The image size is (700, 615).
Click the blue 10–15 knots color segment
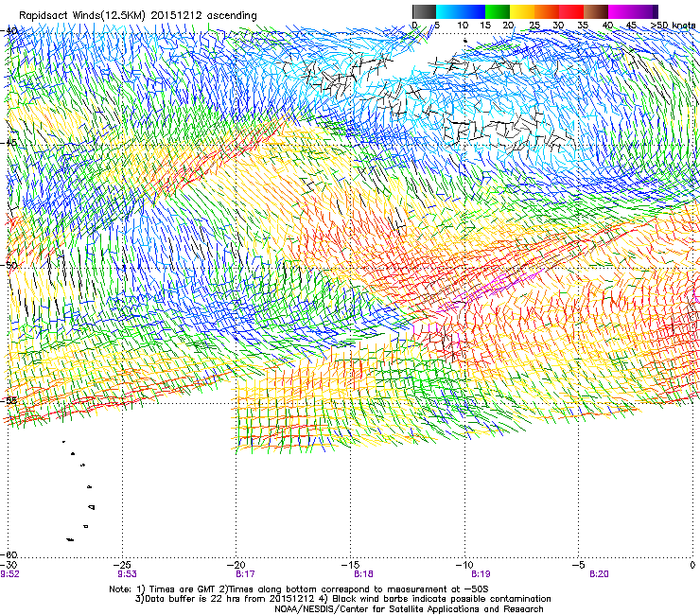coord(473,11)
